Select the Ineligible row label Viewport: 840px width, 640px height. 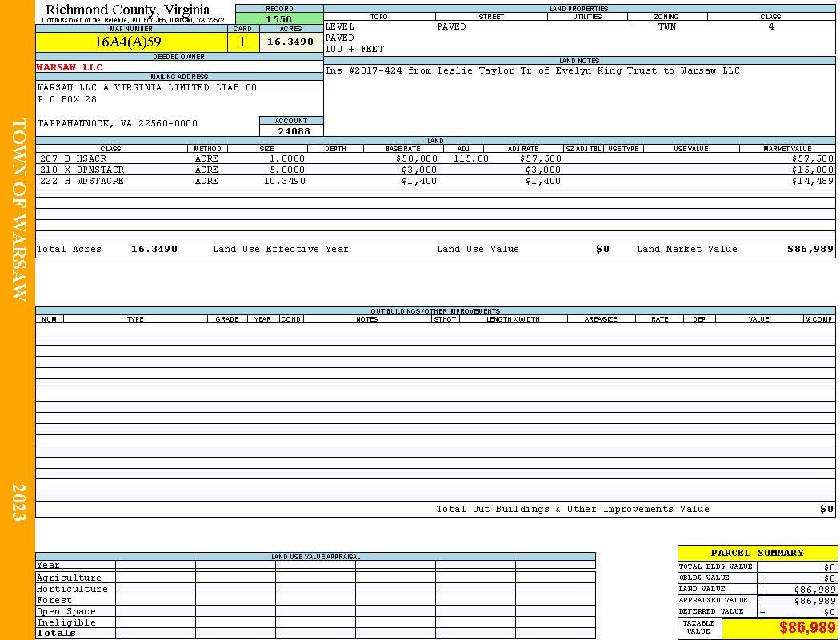(66, 623)
